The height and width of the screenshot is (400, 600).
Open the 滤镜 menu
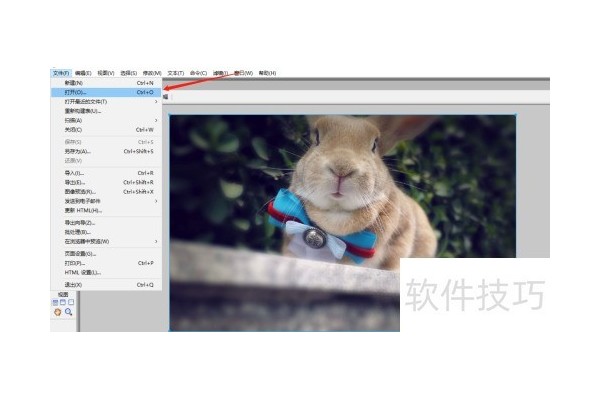point(220,73)
